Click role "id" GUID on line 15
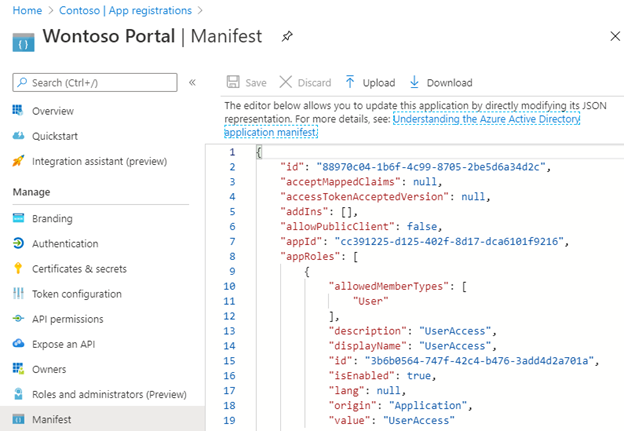The width and height of the screenshot is (624, 431). [x=479, y=361]
